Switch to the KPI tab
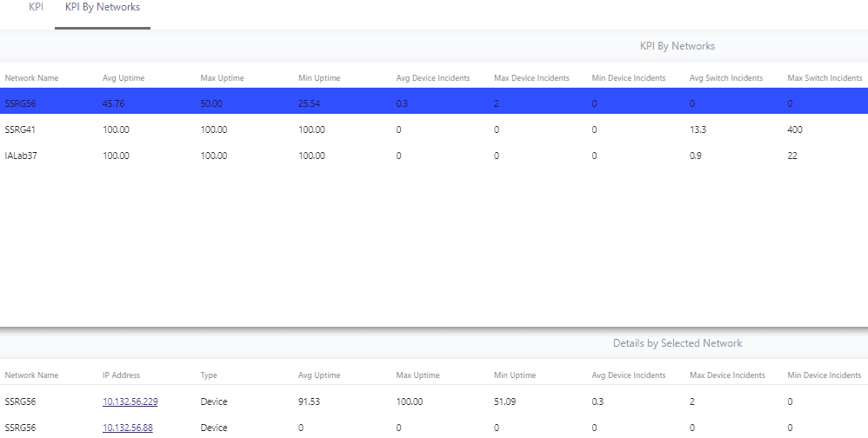Screen dimensions: 868x438 36,8
